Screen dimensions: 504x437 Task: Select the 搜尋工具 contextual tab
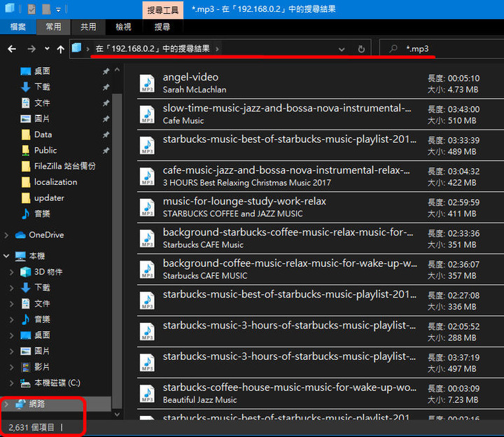[x=163, y=10]
